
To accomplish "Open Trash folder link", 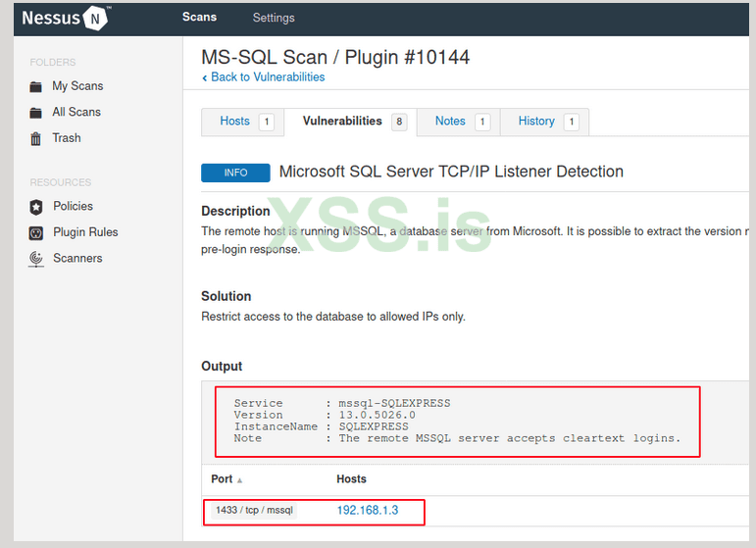I will [67, 138].
